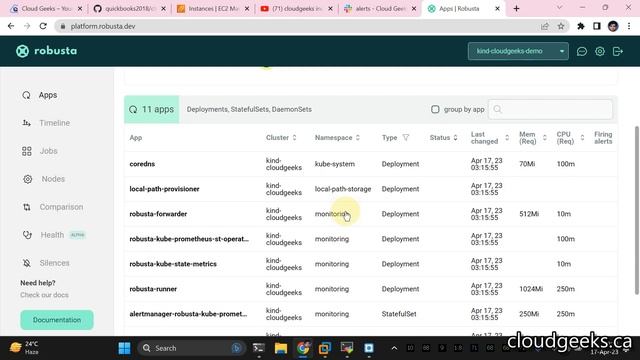Open the weather widget showing 24°C
Screen dimensions: 640x360
click(x=24, y=348)
